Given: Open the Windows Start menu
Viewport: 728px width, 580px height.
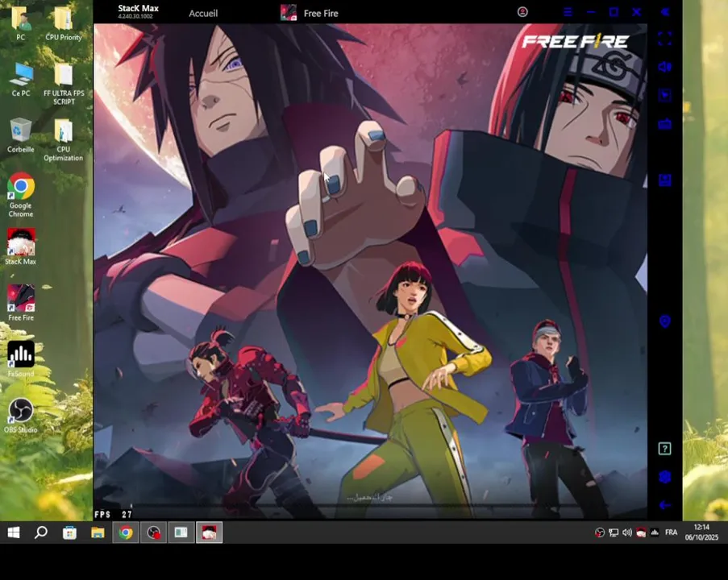Looking at the screenshot, I should [14, 532].
